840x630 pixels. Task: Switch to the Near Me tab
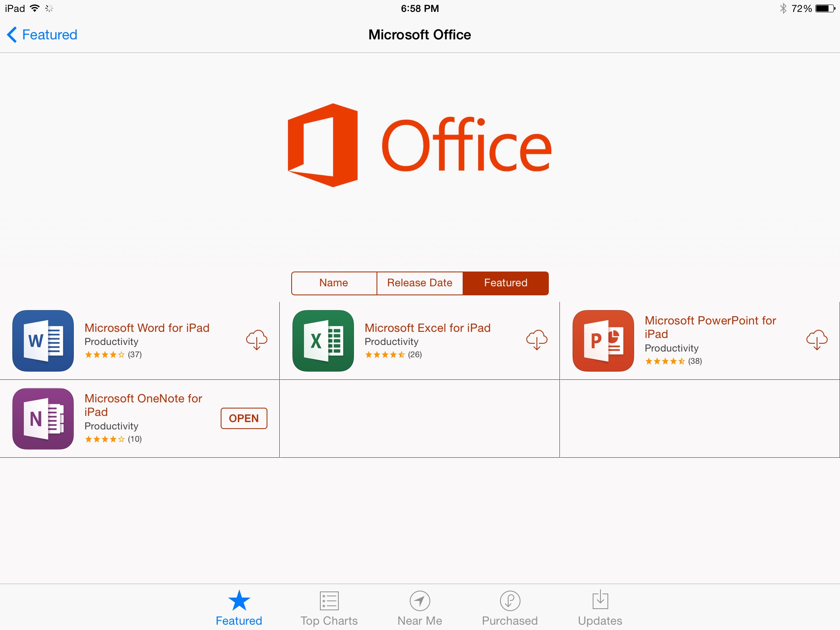(420, 609)
